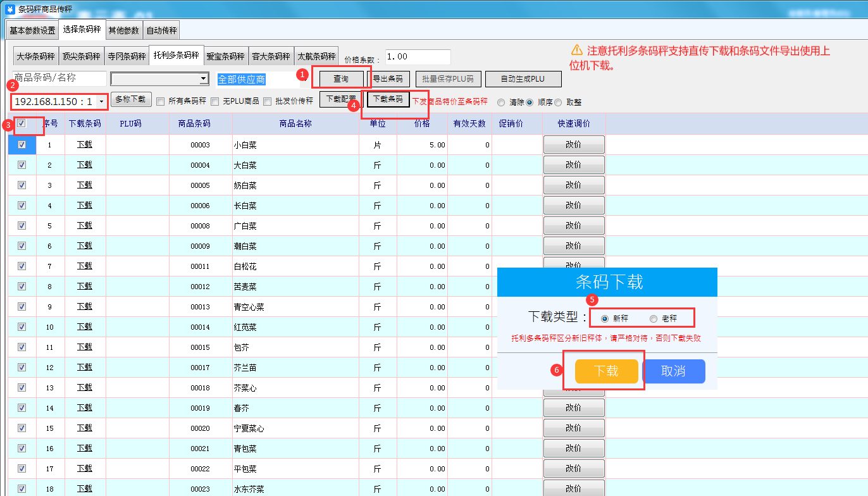
Task: Go to the 自动传秤 tab
Action: [161, 30]
